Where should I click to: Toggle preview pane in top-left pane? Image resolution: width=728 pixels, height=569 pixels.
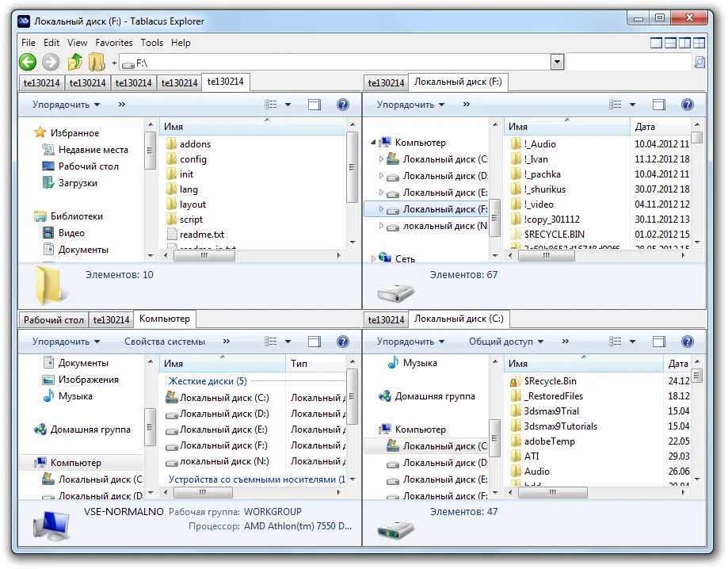click(x=314, y=105)
